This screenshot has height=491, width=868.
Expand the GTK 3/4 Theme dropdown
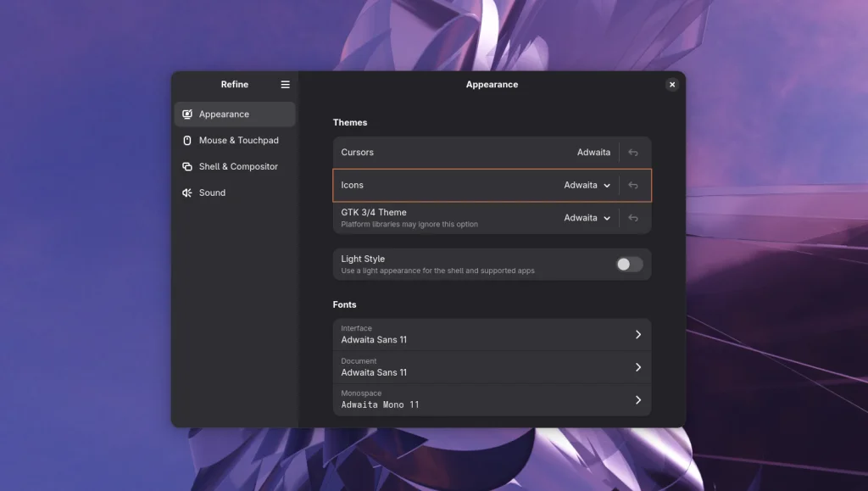point(587,218)
